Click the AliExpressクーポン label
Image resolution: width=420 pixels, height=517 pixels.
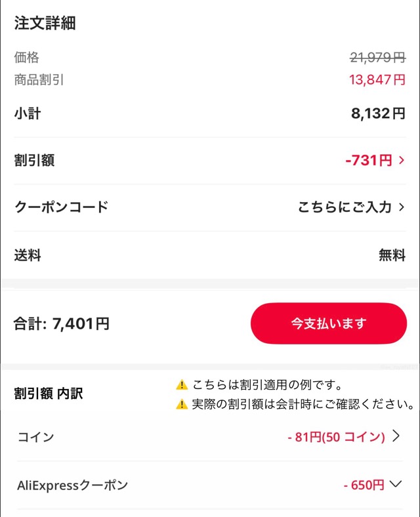[72, 486]
